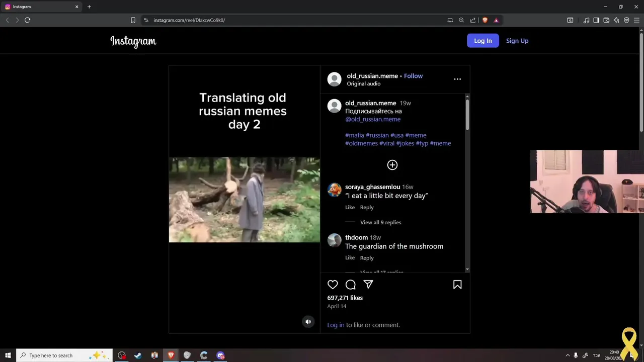Click the Log In button
The image size is (644, 362).
click(x=482, y=41)
